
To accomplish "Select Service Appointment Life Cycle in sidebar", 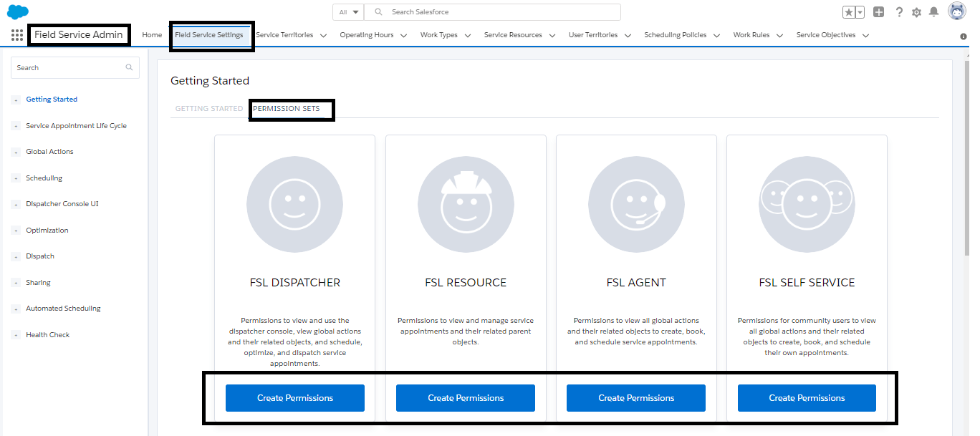I will click(x=76, y=126).
